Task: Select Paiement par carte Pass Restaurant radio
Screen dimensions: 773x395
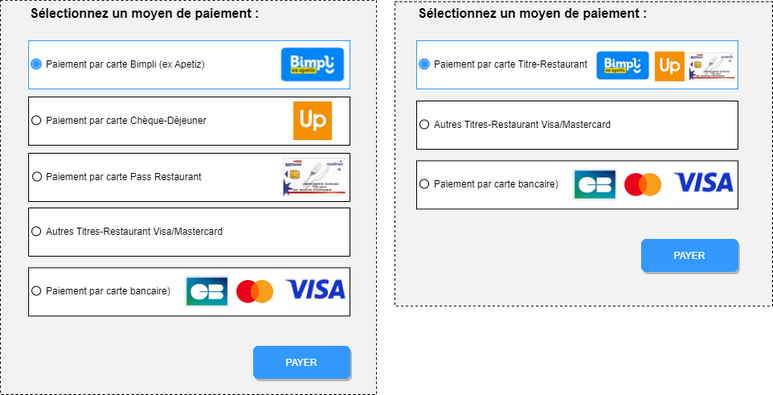Action: pos(36,177)
